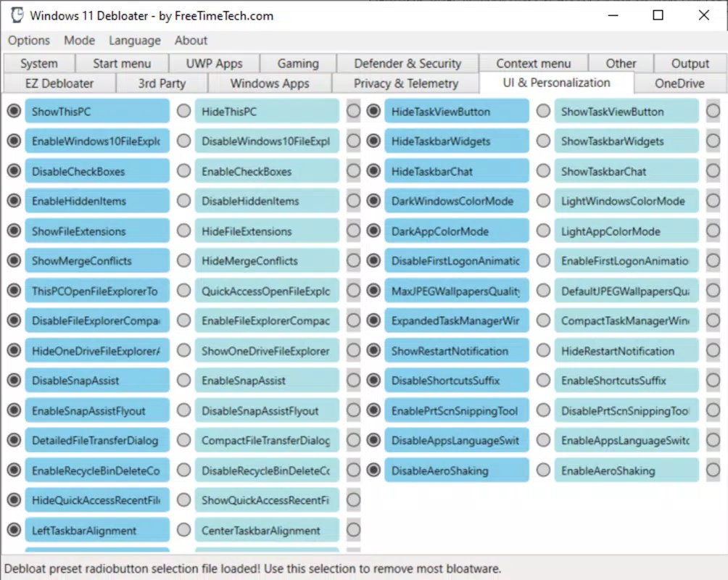
Task: Select the EnableAeroShaking radio button
Action: (x=543, y=471)
